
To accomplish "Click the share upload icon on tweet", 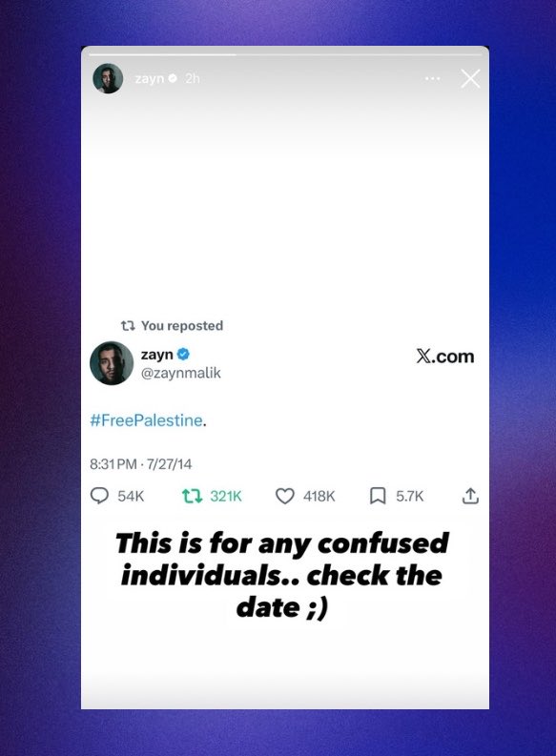I will point(470,496).
